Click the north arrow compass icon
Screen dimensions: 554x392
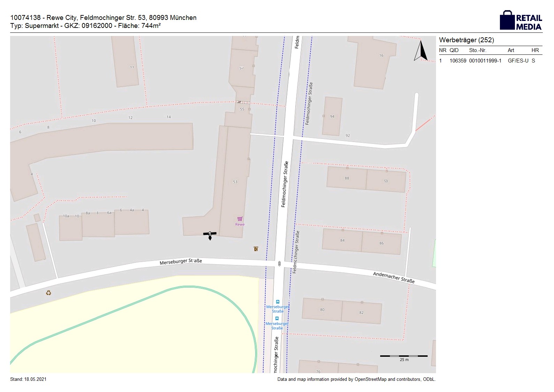coord(421,51)
